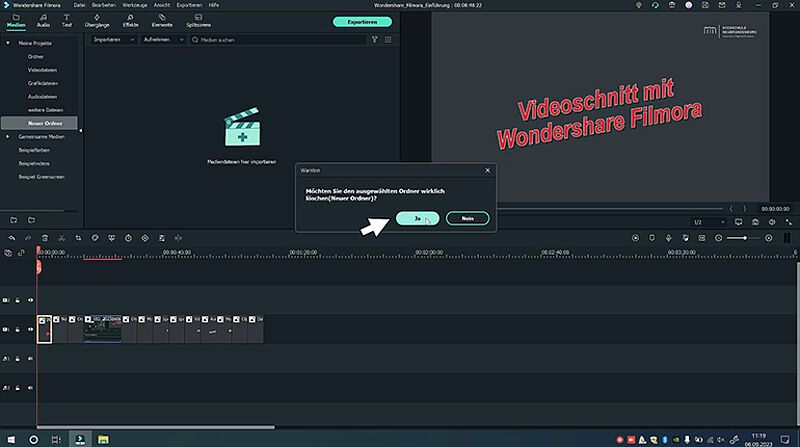This screenshot has width=800, height=447.
Task: Record voiceover with the microphone icon
Action: tap(668, 238)
